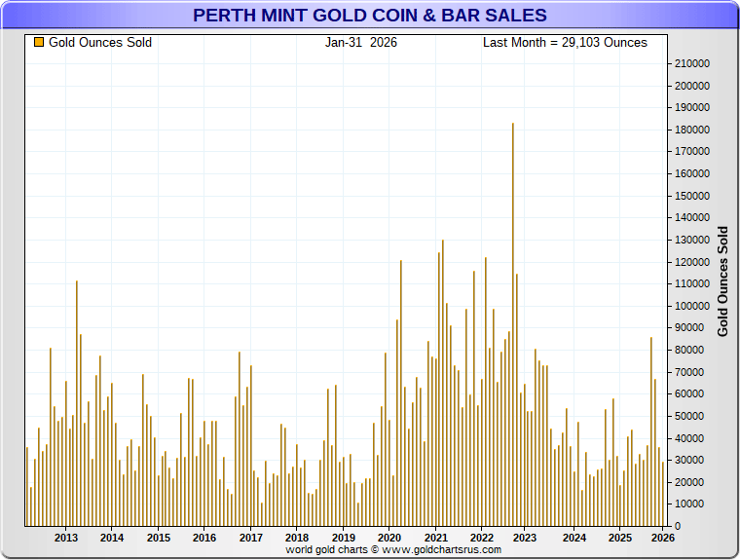
Task: Click the 2015 x-axis year label
Action: (x=159, y=538)
